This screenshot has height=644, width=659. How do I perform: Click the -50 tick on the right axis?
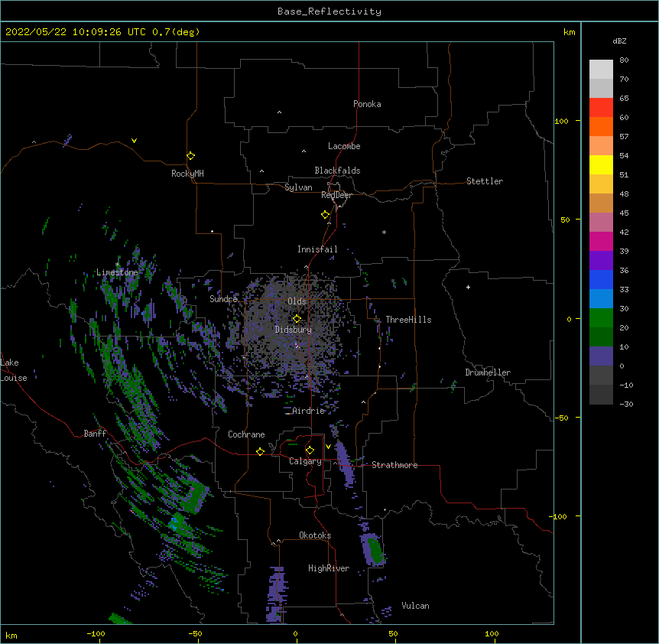pyautogui.click(x=561, y=418)
